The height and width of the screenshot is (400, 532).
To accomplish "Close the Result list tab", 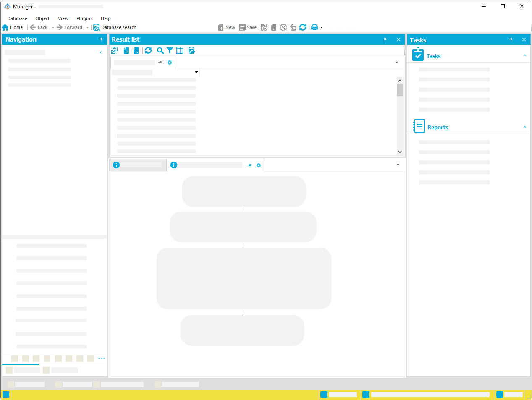I will point(170,63).
